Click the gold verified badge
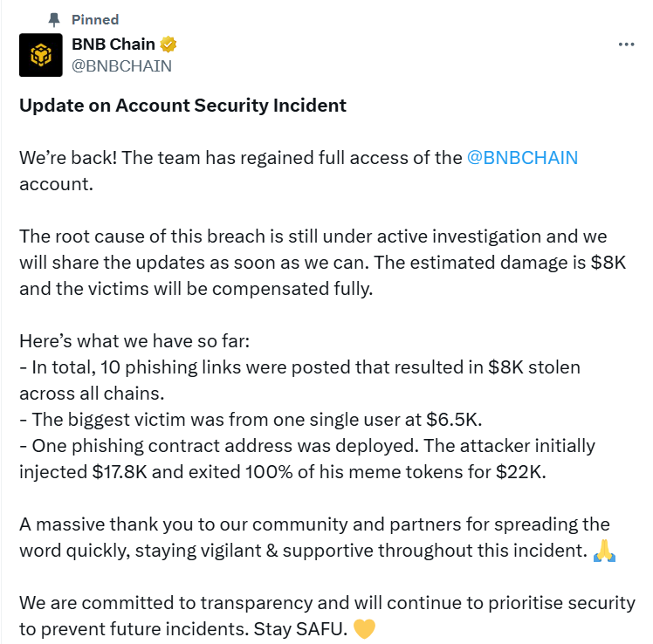The width and height of the screenshot is (653, 644). pos(169,45)
